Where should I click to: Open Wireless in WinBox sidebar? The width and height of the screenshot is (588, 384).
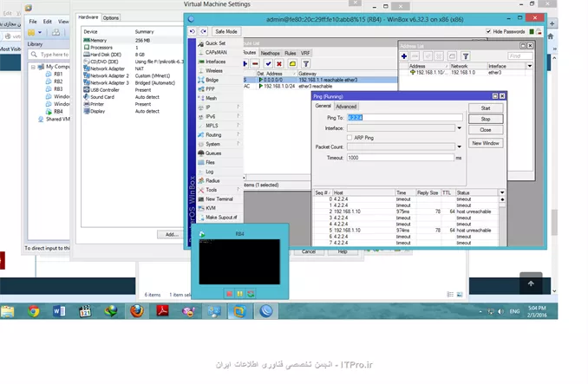coord(213,70)
